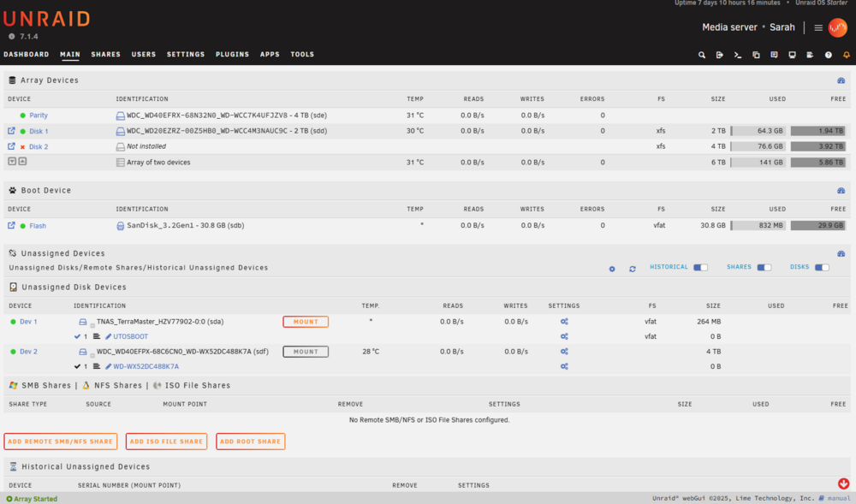856x504 pixels.
Task: Open the feedback speech-bubble icon
Action: [x=774, y=55]
